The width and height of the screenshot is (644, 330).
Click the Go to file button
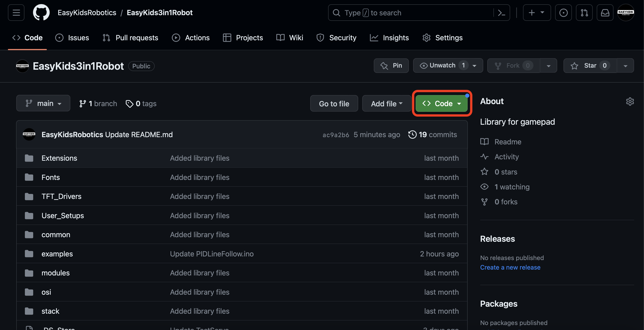pyautogui.click(x=334, y=104)
